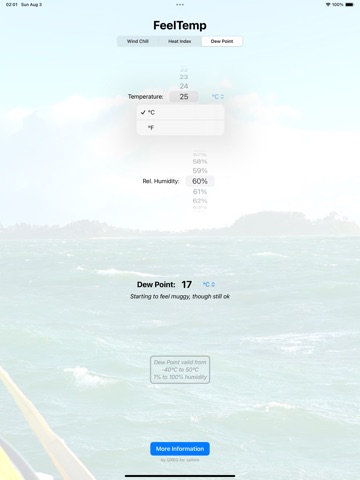The image size is (360, 480).
Task: Tap the Dew Point validity range note
Action: click(x=180, y=370)
